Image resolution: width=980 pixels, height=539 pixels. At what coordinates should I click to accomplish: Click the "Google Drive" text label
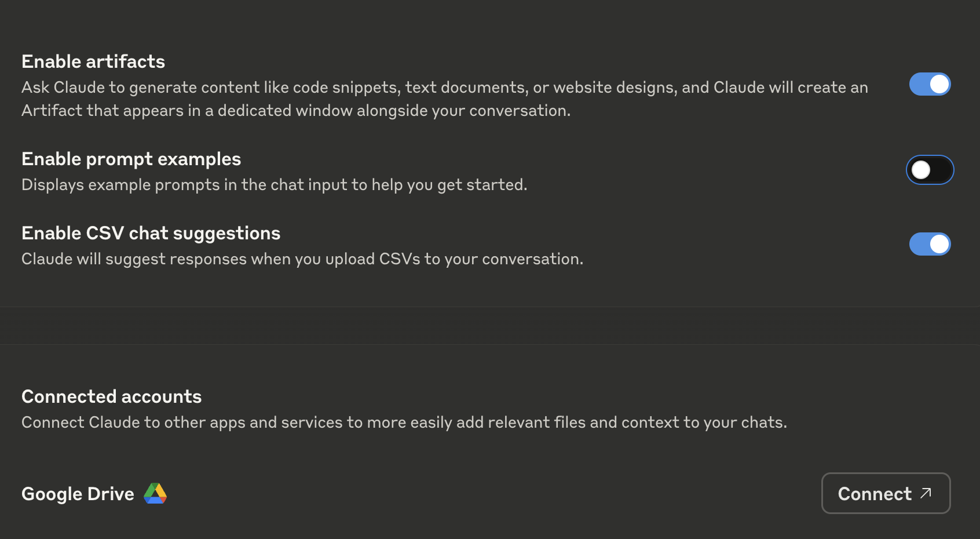coord(78,494)
